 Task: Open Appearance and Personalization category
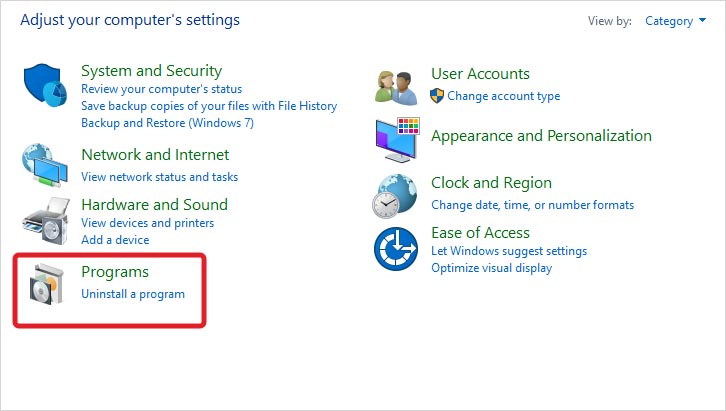541,136
